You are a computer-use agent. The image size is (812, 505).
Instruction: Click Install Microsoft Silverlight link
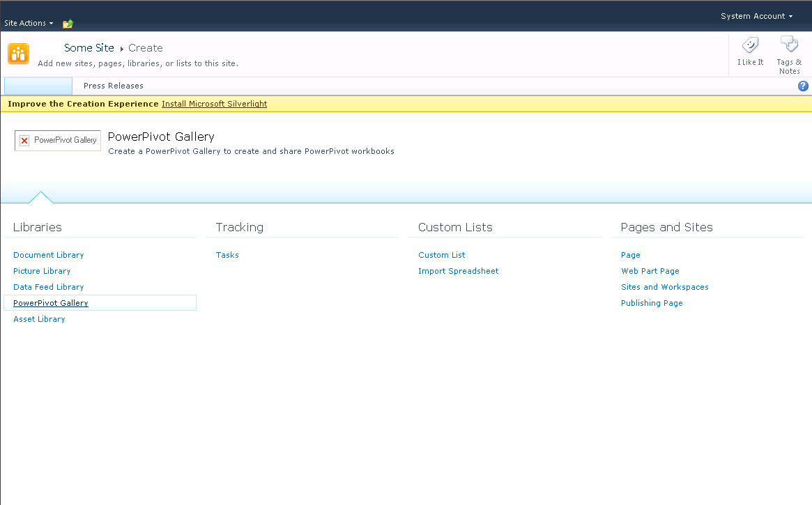tap(215, 104)
